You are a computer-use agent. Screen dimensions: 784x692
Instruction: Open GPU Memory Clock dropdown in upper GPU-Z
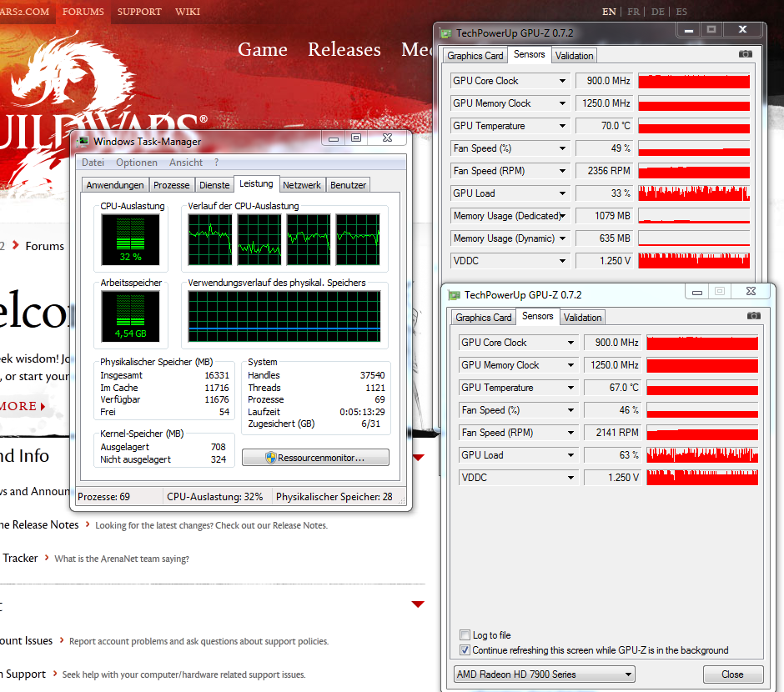pos(562,103)
